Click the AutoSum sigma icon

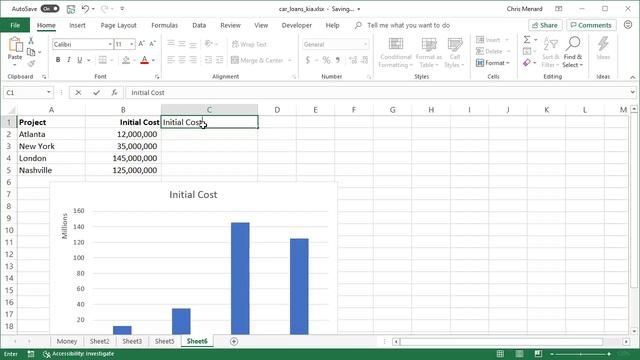[x=527, y=40]
